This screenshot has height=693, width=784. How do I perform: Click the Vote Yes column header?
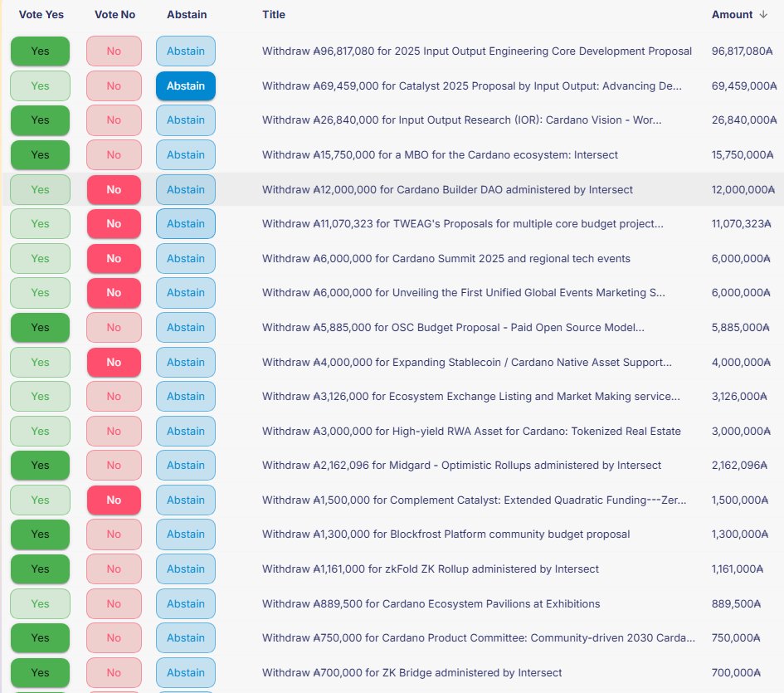(x=41, y=14)
